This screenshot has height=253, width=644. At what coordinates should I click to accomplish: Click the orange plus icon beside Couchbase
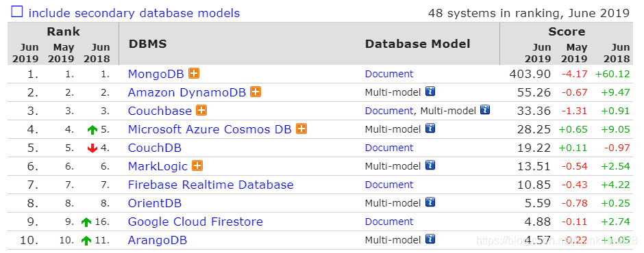pyautogui.click(x=201, y=110)
